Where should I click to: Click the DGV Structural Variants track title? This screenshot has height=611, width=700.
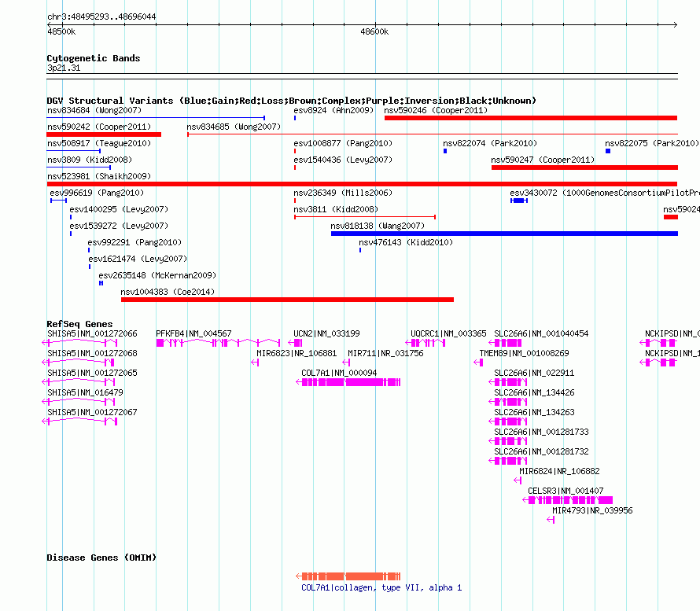click(292, 101)
